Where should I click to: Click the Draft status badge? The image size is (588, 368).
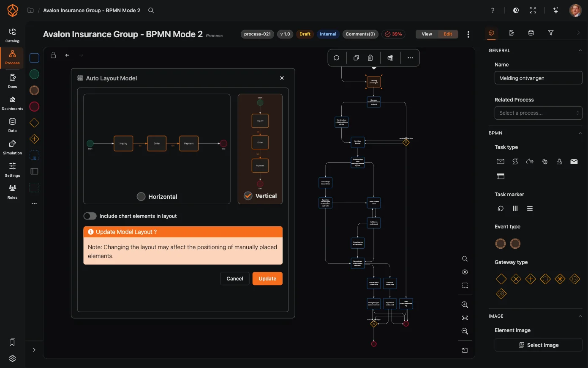[305, 34]
